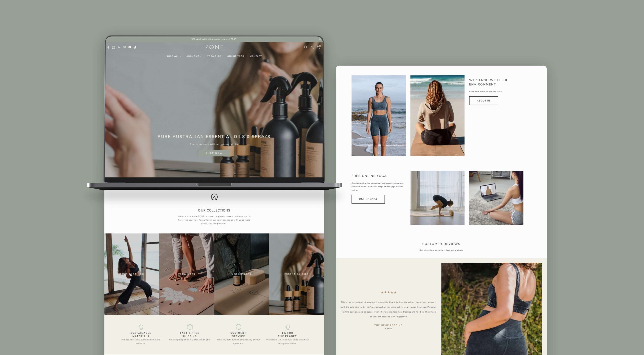Click the LinkedIn icon in header
This screenshot has width=644, height=355.
pos(119,47)
